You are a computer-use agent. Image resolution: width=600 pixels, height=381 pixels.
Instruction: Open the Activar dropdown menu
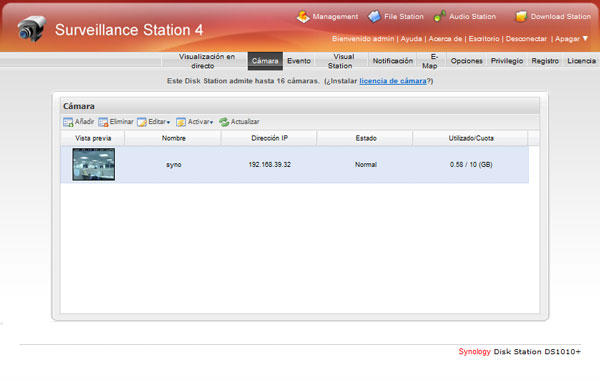200,122
